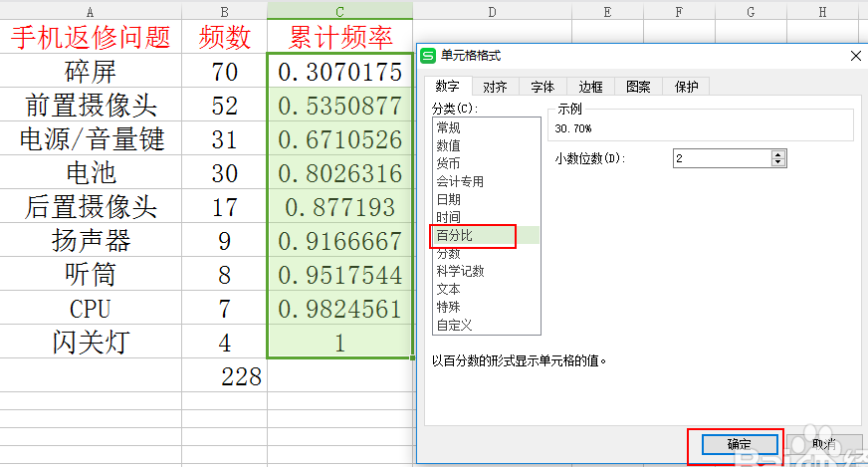Screen dimensions: 868x467
Task: Click frequency cell with value 17
Action: point(224,207)
